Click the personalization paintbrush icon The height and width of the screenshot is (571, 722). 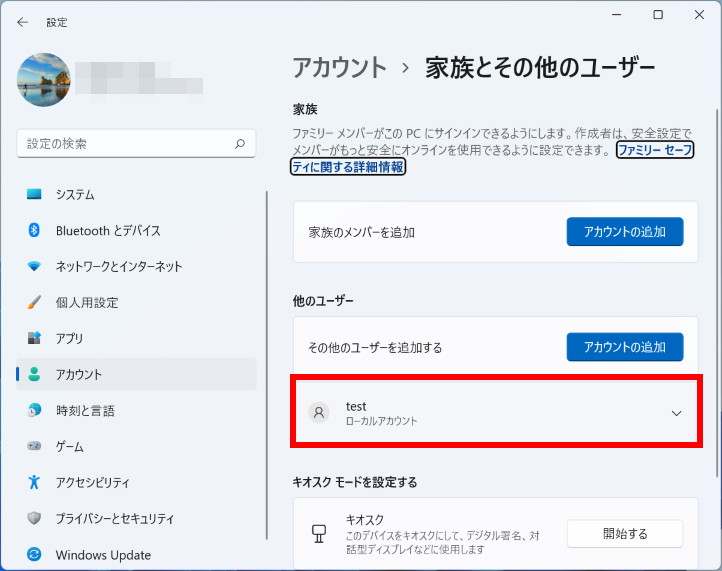[34, 302]
